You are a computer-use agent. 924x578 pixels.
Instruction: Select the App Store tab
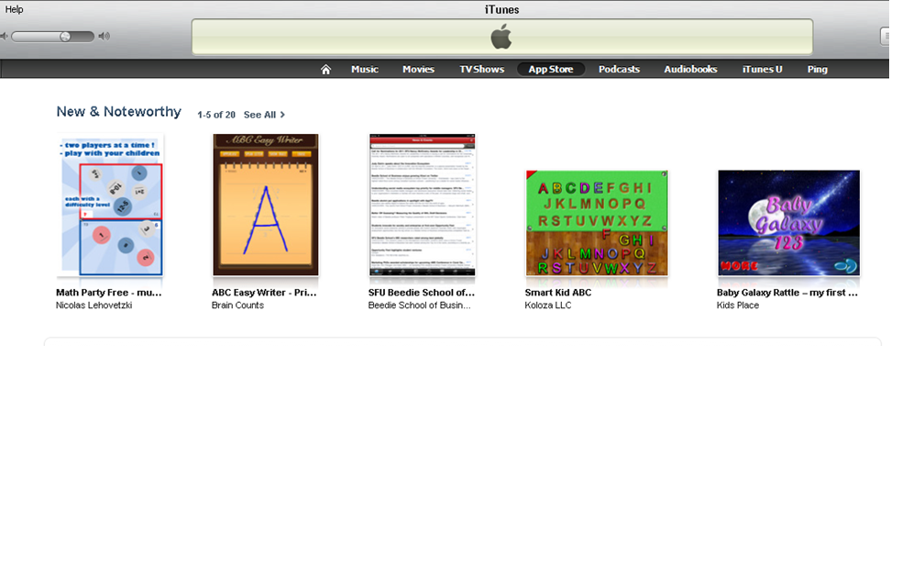[551, 69]
